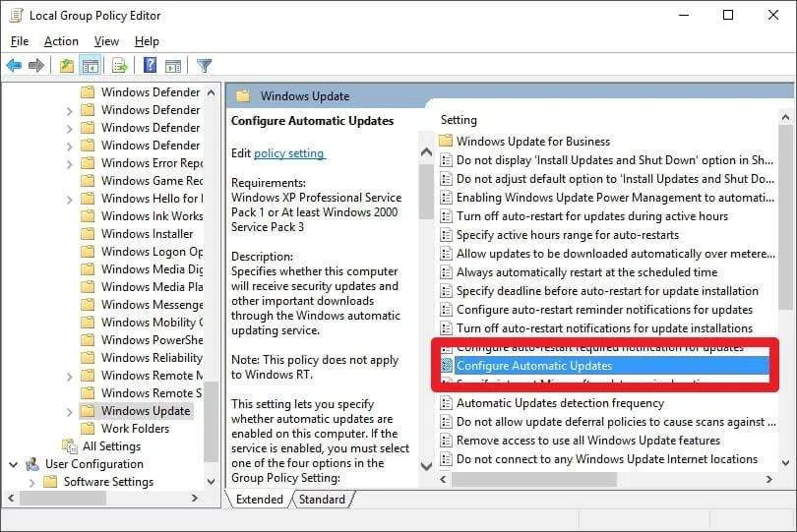Click the settings list horizontal scrollbar thumb
Image resolution: width=797 pixels, height=532 pixels.
(534, 479)
